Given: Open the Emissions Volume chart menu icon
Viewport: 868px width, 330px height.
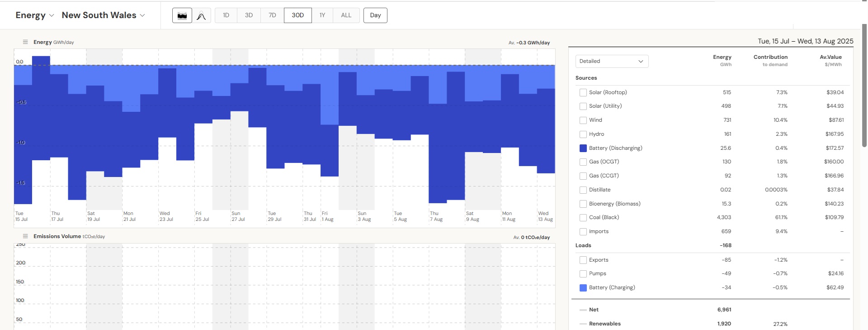Looking at the screenshot, I should [25, 236].
